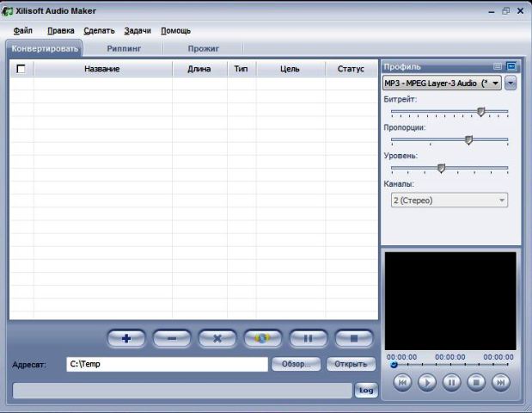Click the Адресат path field C:\Temp
The width and height of the screenshot is (532, 413).
(168, 364)
